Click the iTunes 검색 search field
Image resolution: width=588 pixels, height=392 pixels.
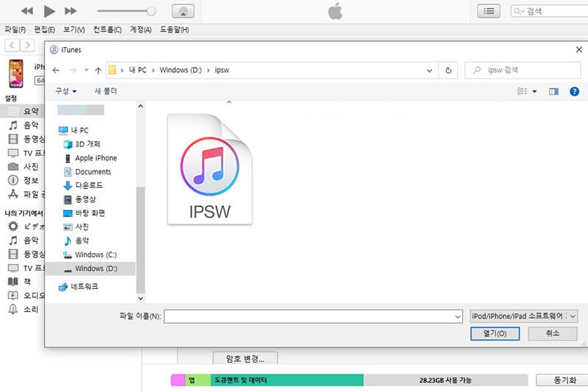click(549, 11)
